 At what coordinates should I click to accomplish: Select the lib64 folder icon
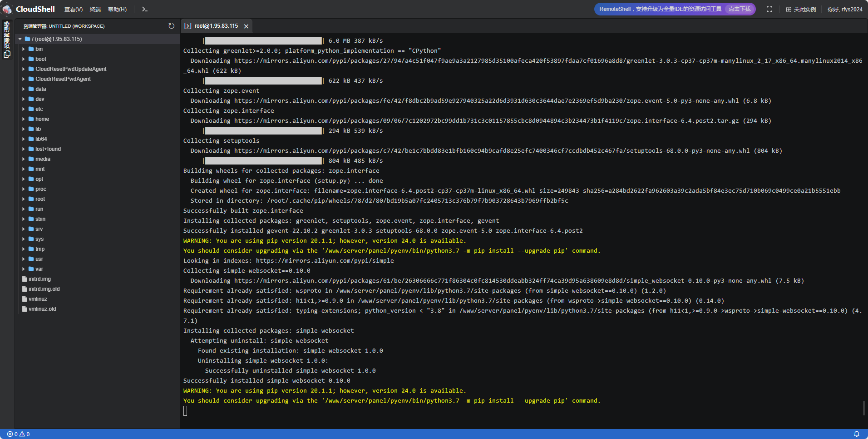click(31, 139)
